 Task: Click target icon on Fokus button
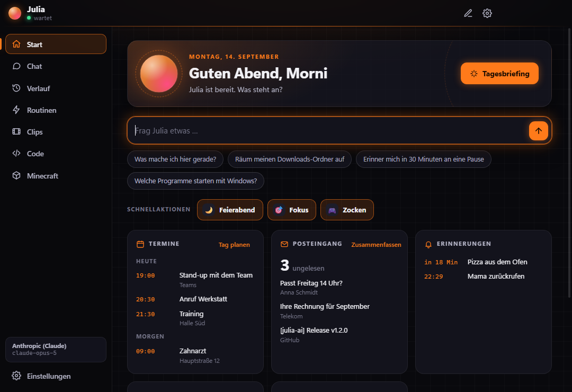pyautogui.click(x=279, y=210)
